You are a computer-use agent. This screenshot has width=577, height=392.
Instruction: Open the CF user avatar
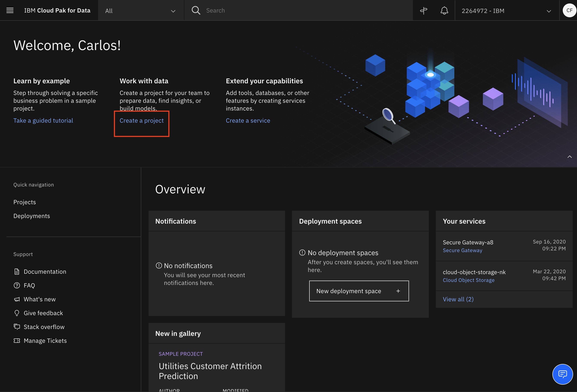[569, 10]
